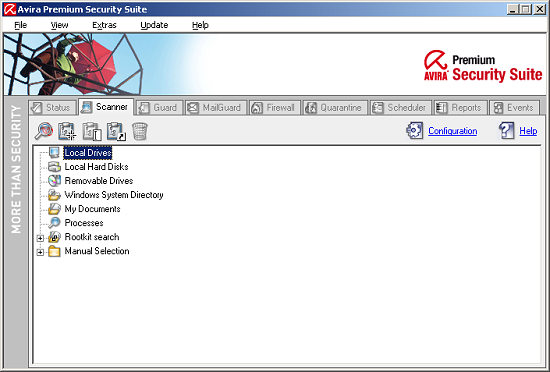Image resolution: width=550 pixels, height=372 pixels.
Task: Open the Quarantine tab
Action: point(335,108)
